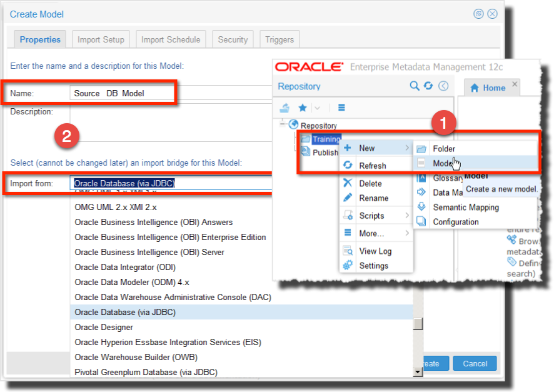
Task: Select Folder in the New submenu
Action: (x=476, y=149)
